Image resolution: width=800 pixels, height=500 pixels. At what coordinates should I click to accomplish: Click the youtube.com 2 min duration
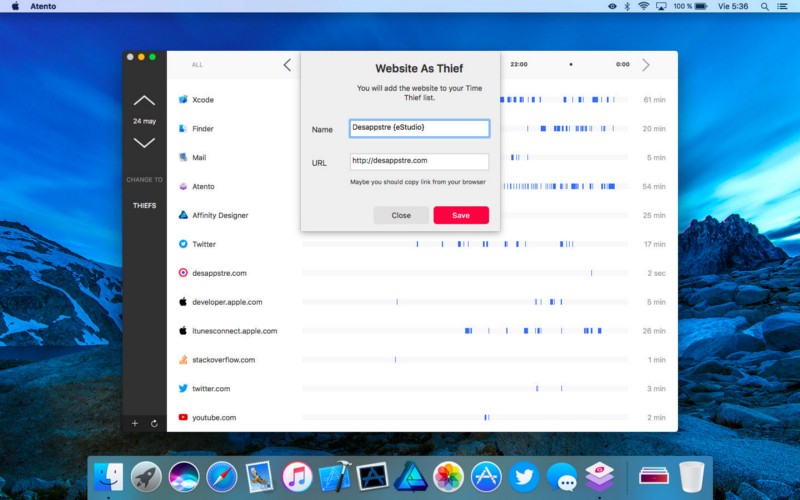[x=656, y=418]
